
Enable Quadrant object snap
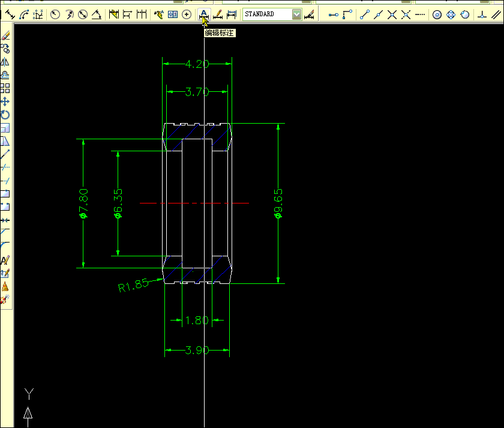click(x=451, y=14)
